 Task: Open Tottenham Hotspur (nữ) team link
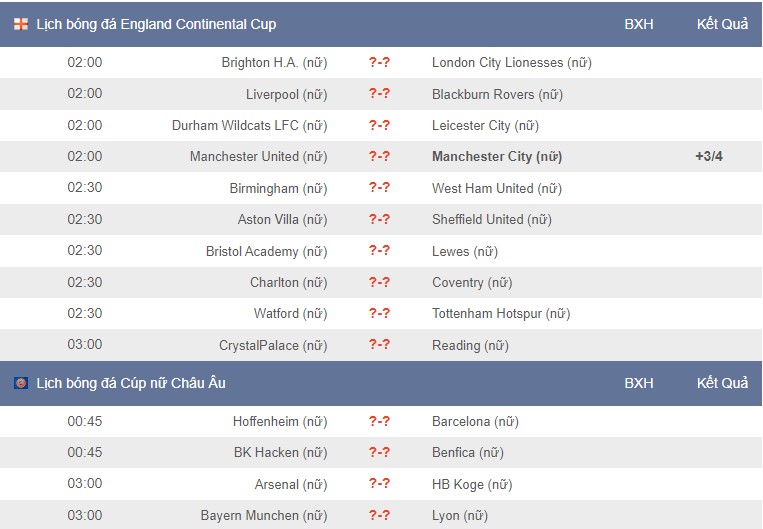point(501,313)
